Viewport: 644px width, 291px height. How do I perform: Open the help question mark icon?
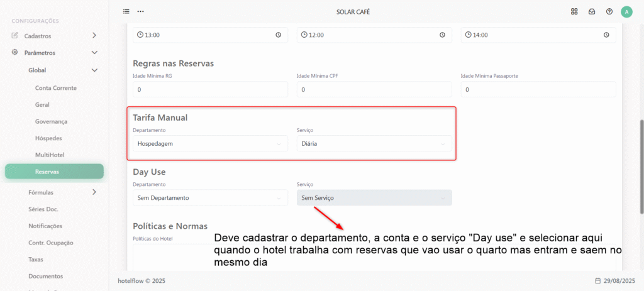[x=609, y=11]
